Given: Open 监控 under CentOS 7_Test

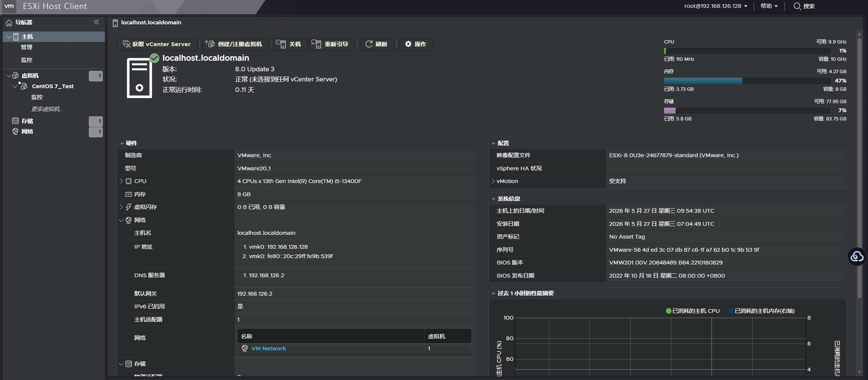Looking at the screenshot, I should 37,97.
